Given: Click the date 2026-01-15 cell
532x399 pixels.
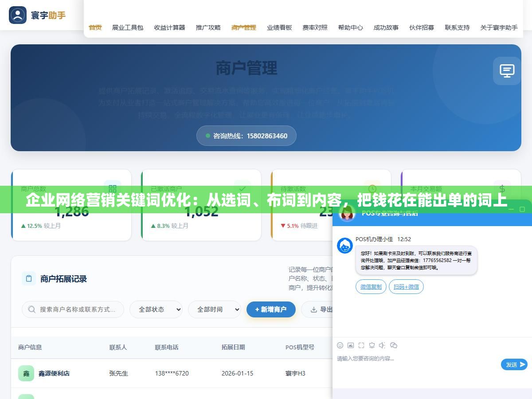Looking at the screenshot, I should (x=238, y=373).
